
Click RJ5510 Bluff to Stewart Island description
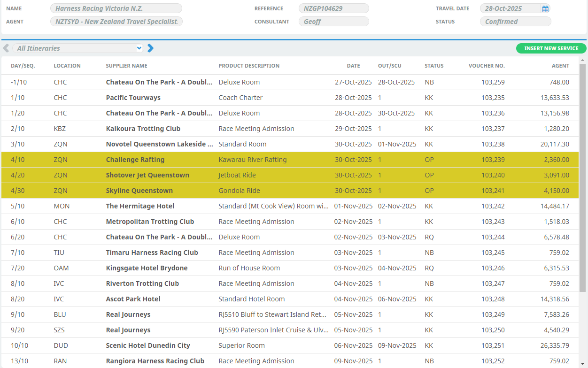[272, 314]
